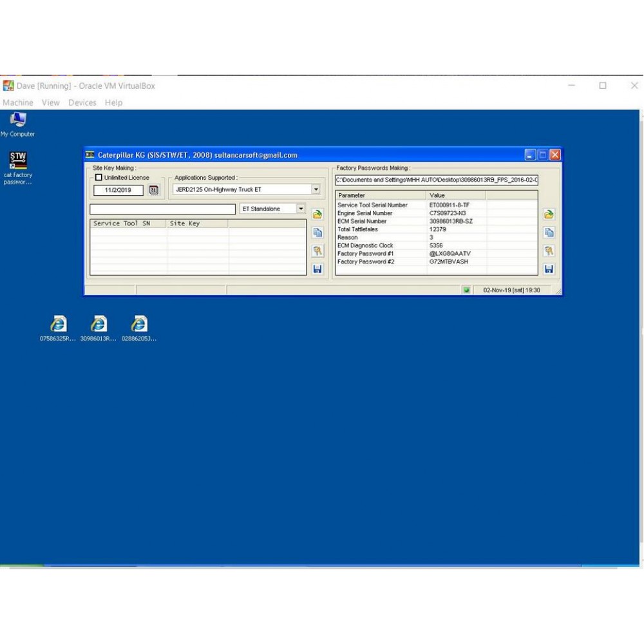The image size is (644, 644).
Task: Click open file icon in Site Key Making panel
Action: [x=317, y=214]
